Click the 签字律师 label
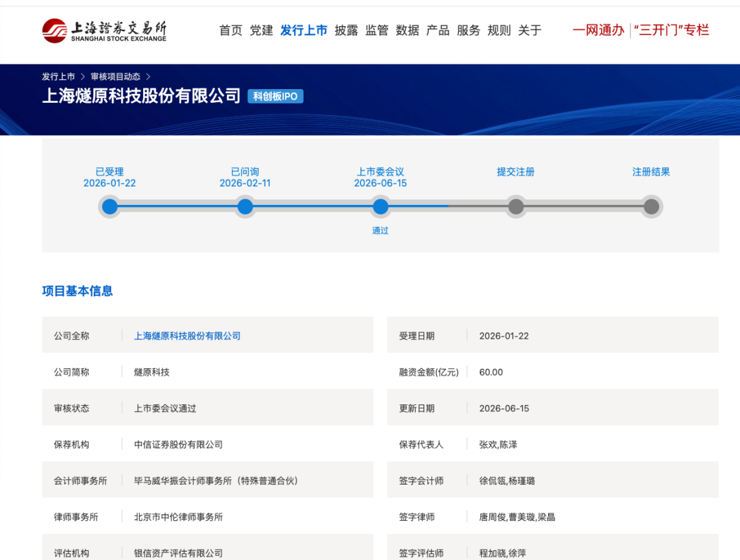Image resolution: width=740 pixels, height=560 pixels. [417, 517]
